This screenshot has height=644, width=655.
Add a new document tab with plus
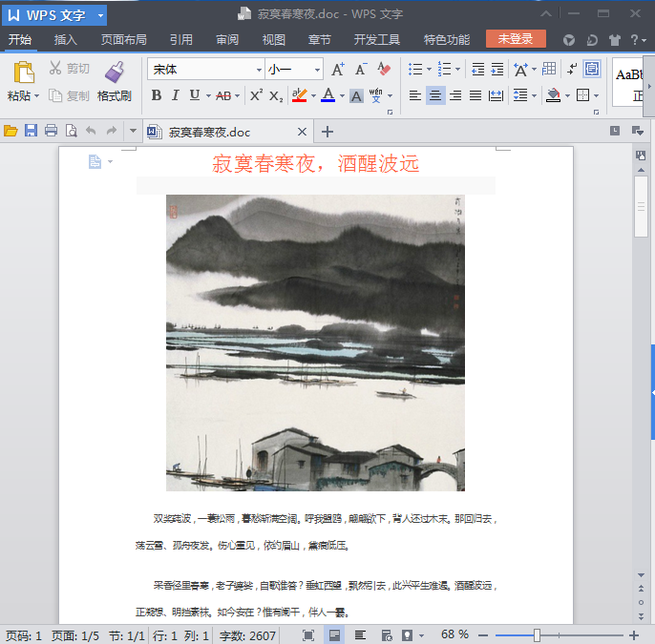tap(327, 132)
